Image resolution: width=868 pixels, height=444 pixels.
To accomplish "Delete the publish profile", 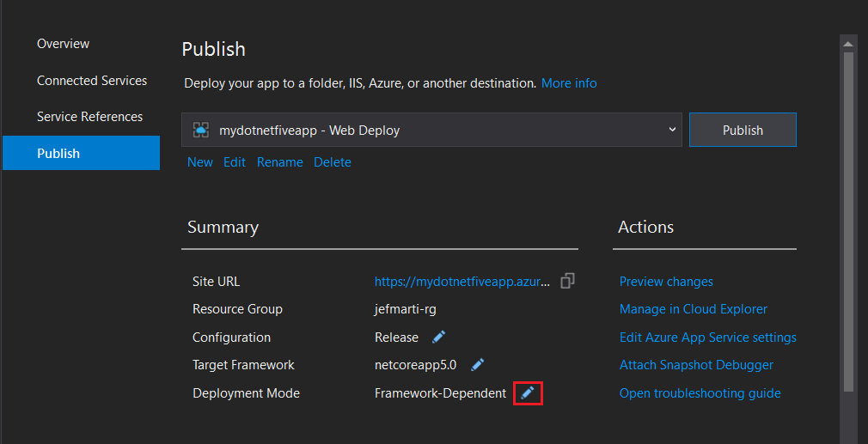I will point(332,162).
